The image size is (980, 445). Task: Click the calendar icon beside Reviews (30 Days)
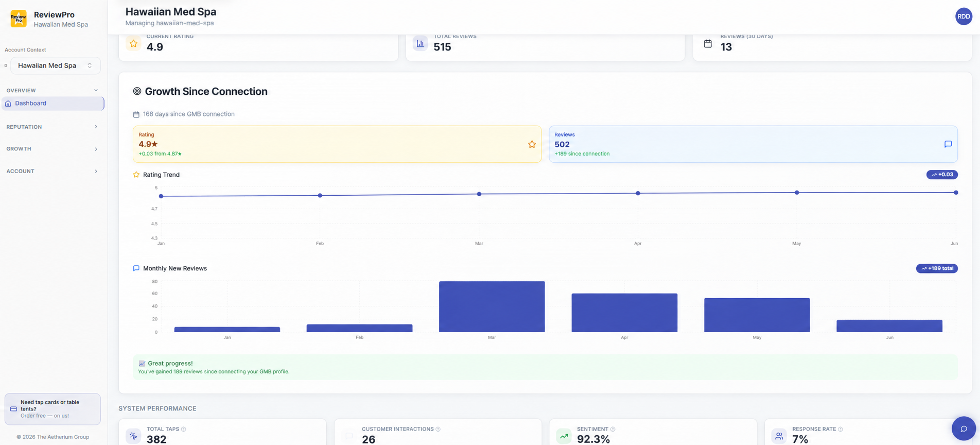click(708, 44)
